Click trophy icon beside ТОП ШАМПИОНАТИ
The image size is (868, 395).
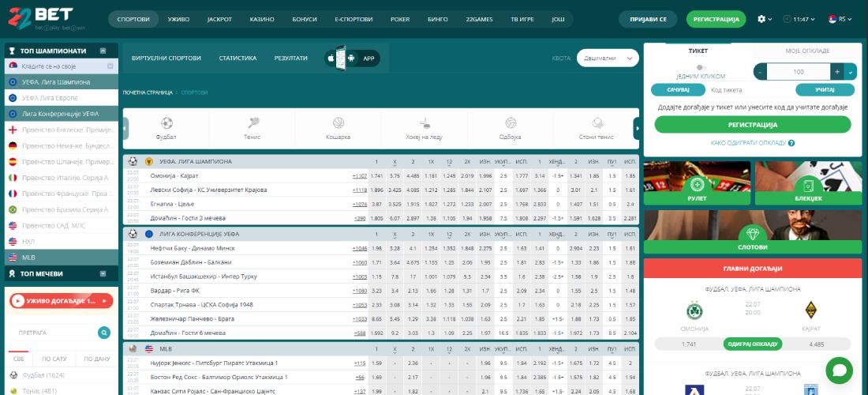(13, 51)
